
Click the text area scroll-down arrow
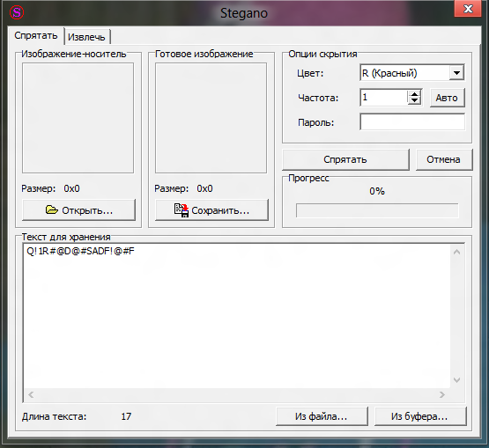coord(457,380)
